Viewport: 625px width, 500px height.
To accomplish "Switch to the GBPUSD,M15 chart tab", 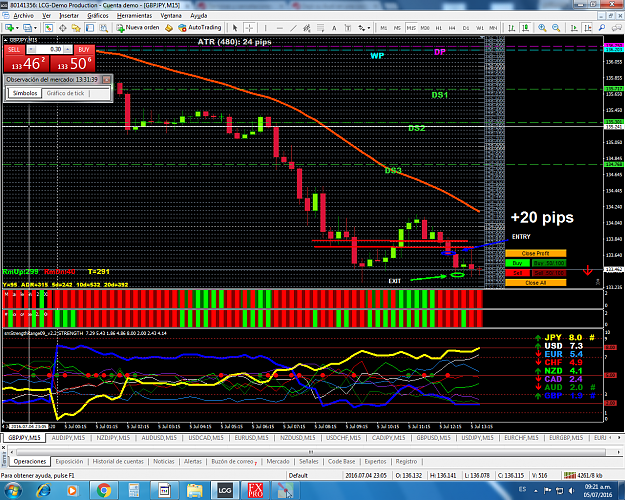I will click(433, 438).
